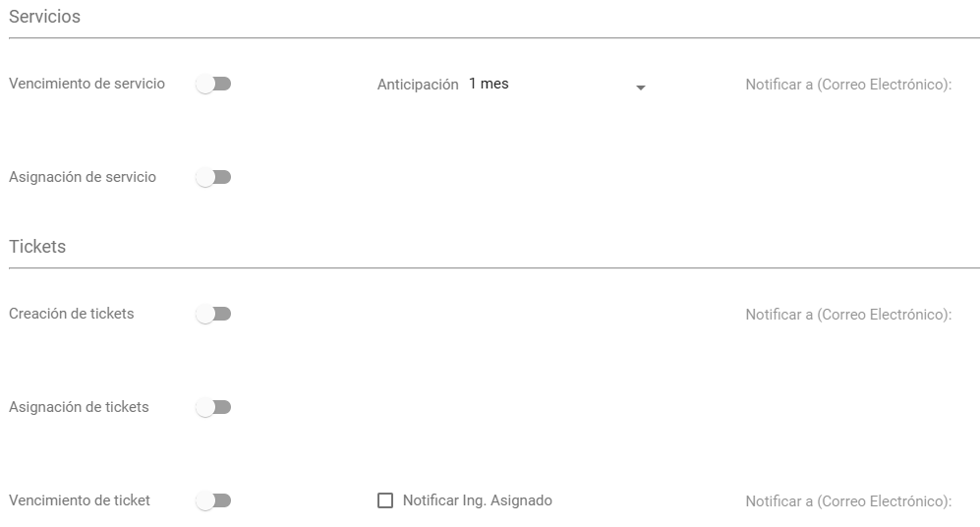Click the '1 mes' selected value
Viewport: 980px width, 527px height.
tap(489, 85)
